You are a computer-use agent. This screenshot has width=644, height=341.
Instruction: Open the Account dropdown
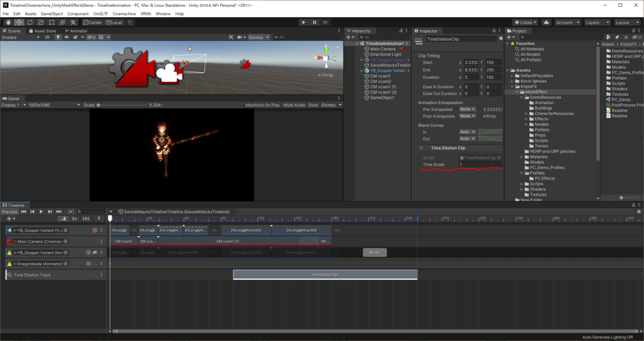567,23
